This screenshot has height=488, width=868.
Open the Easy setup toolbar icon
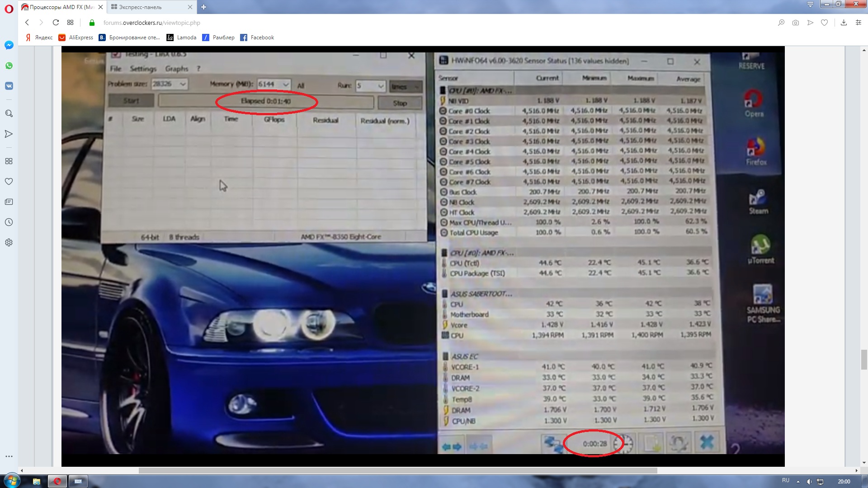point(859,23)
